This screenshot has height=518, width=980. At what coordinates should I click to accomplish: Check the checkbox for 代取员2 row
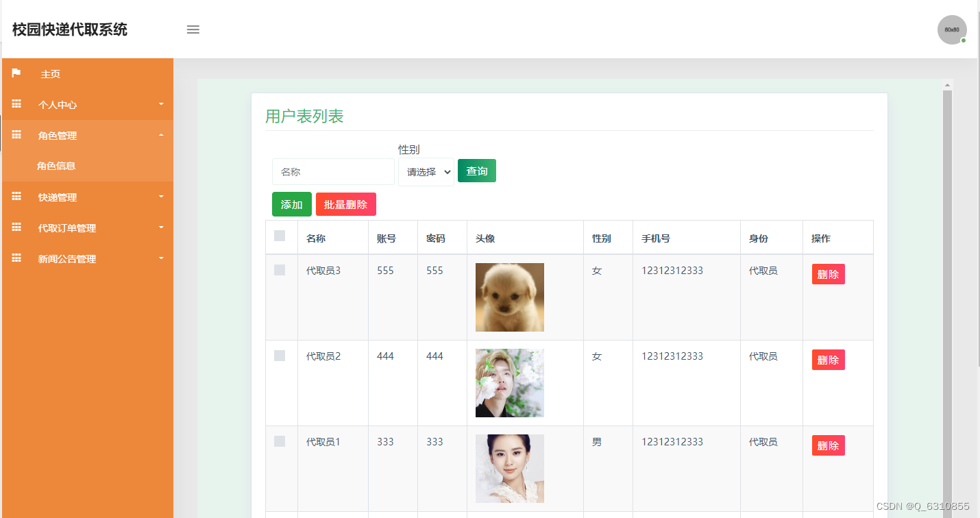(280, 356)
